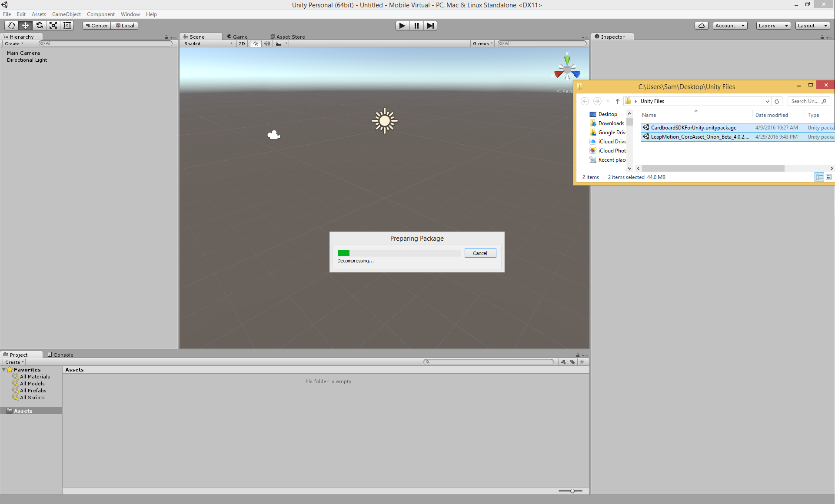
Task: Open the Layout dropdown
Action: [812, 26]
